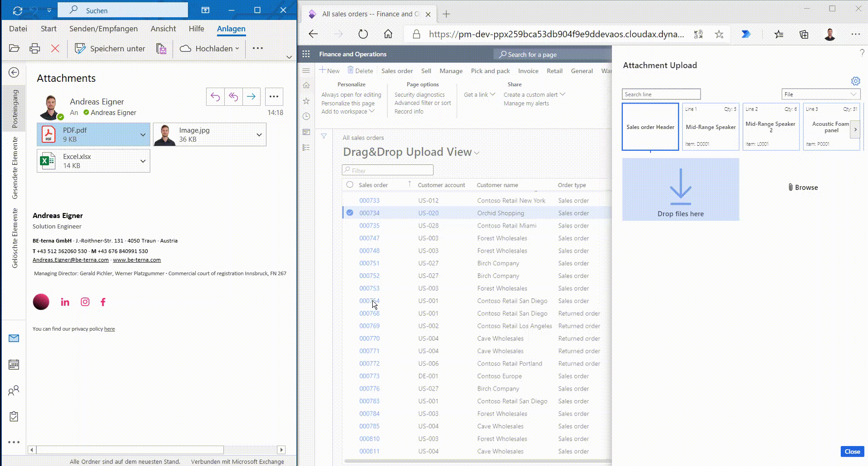The width and height of the screenshot is (868, 466).
Task: Expand Add to workspace dropdown
Action: [x=348, y=112]
